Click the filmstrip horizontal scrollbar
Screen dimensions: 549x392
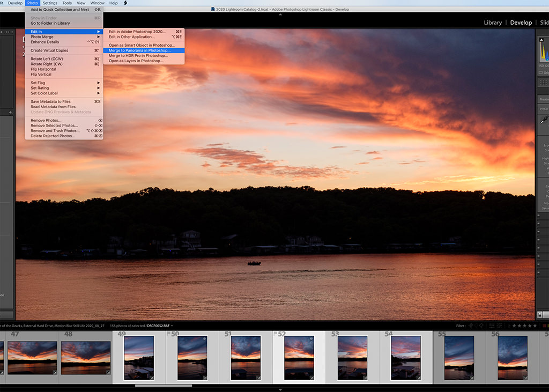coord(163,386)
